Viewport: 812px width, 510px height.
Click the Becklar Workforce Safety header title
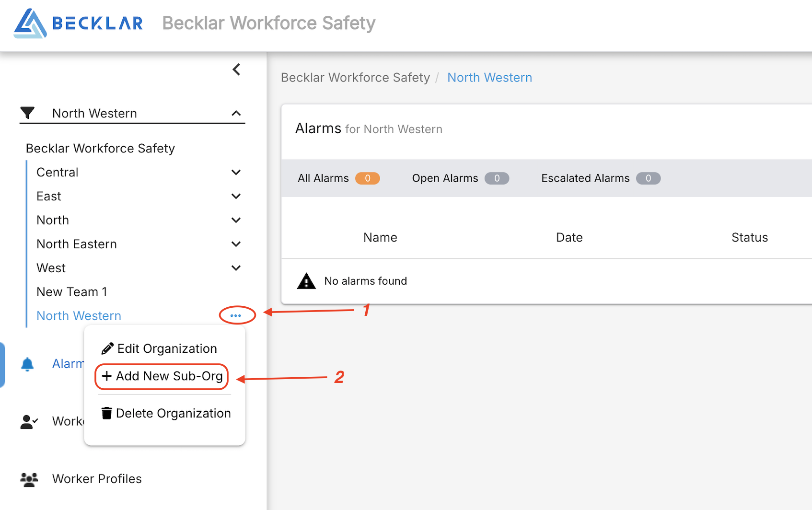269,23
